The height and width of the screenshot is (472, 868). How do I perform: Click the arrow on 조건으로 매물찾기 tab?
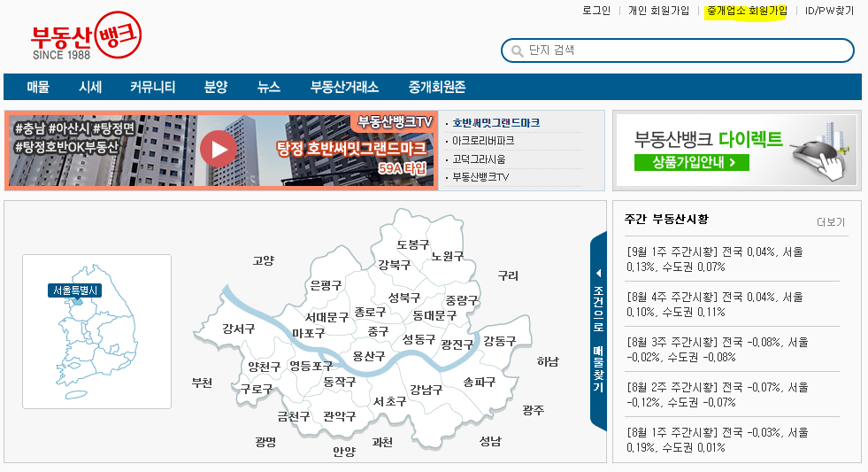coord(598,273)
